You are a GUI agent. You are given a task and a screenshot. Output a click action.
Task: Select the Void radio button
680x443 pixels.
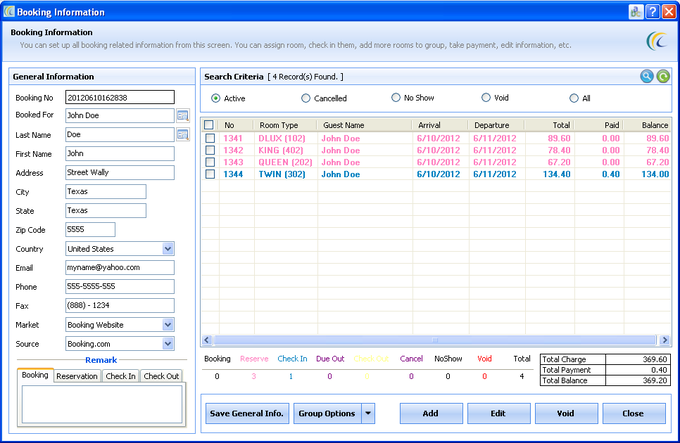point(486,98)
